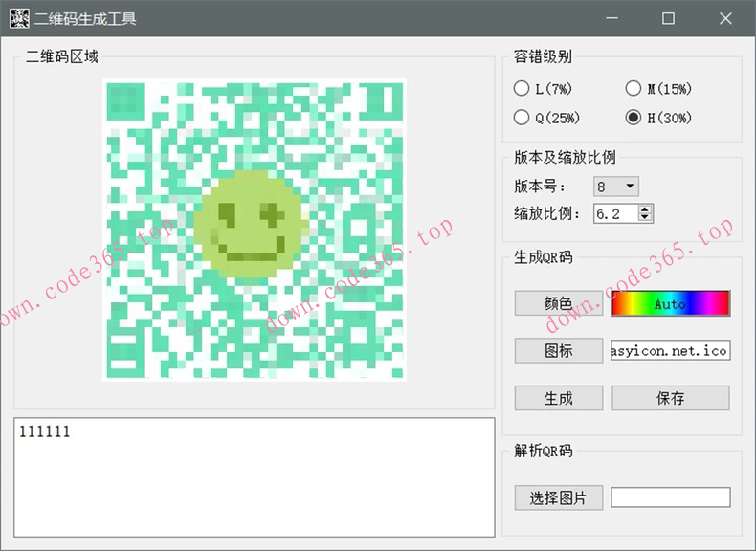Close the 二维码生成工具 window
The image size is (756, 551).
coord(725,18)
